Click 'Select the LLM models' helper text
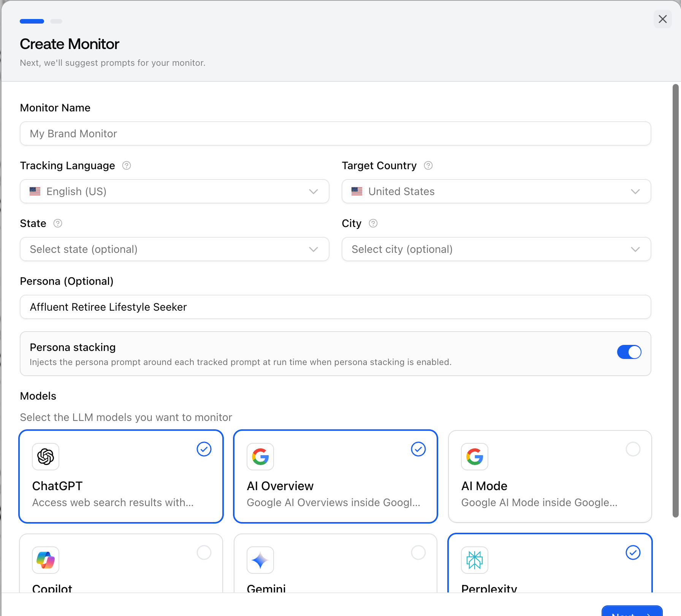The image size is (681, 616). coord(126,418)
